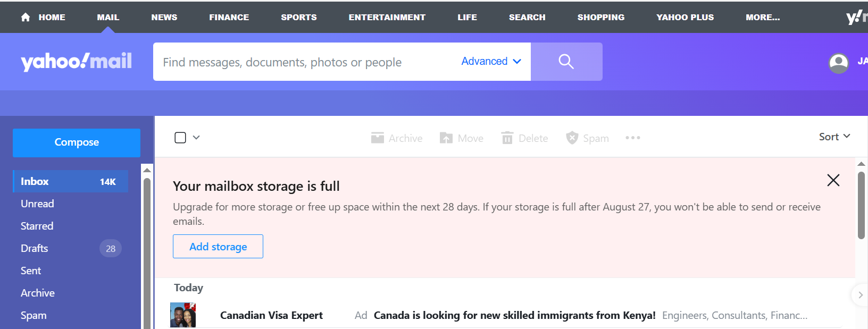The height and width of the screenshot is (329, 868).
Task: Click the Add storage button
Action: tap(218, 247)
